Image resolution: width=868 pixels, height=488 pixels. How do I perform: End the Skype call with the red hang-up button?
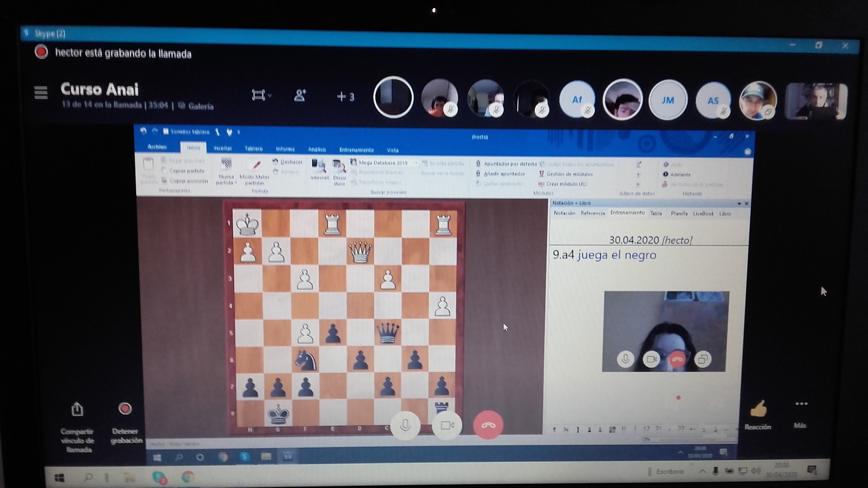[x=488, y=425]
